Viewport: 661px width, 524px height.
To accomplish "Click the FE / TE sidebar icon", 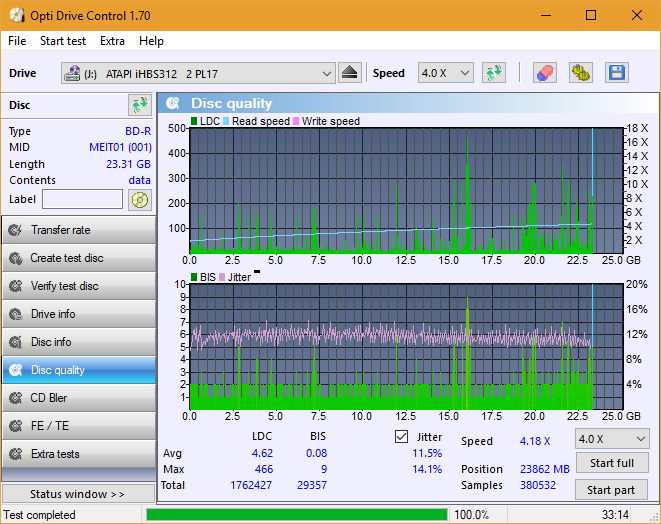I will pyautogui.click(x=16, y=426).
